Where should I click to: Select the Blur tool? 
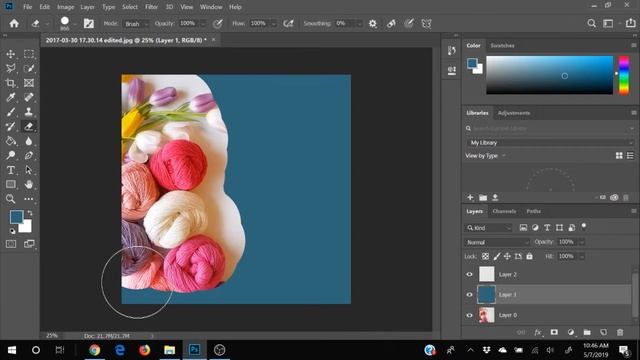pyautogui.click(x=29, y=141)
